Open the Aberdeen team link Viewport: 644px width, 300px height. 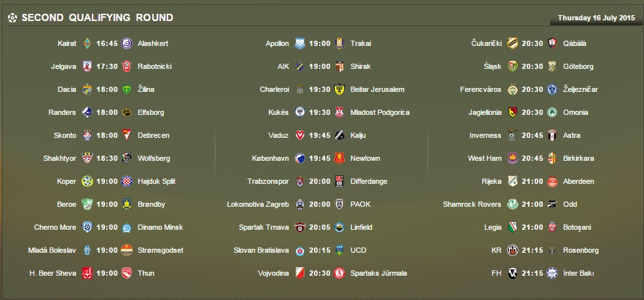[x=578, y=181]
